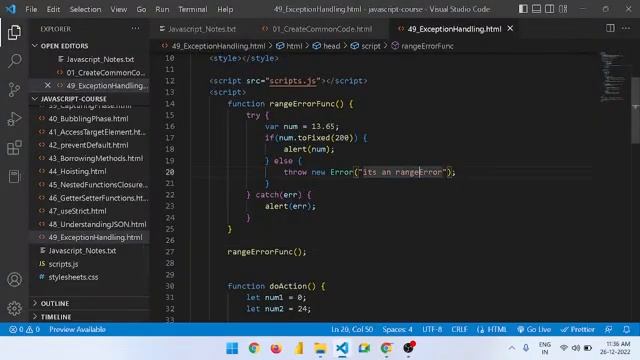
Task: Open the Terminal menu
Action: pyautogui.click(x=193, y=9)
